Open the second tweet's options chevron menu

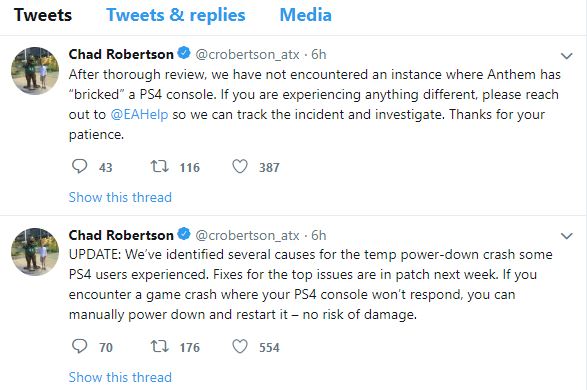(x=567, y=236)
